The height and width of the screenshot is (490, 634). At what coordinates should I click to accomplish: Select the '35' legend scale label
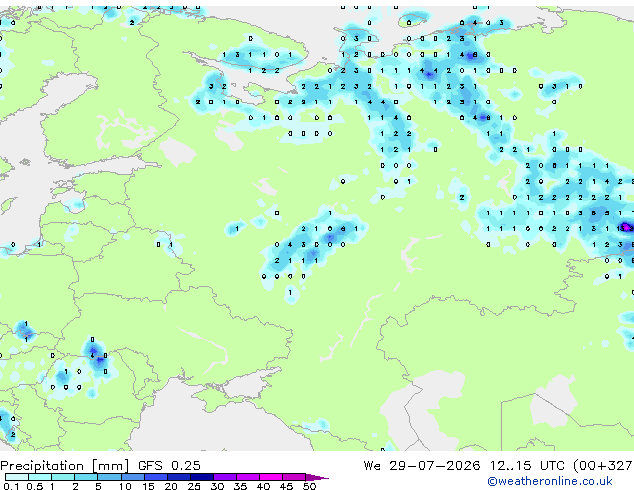[x=240, y=486]
